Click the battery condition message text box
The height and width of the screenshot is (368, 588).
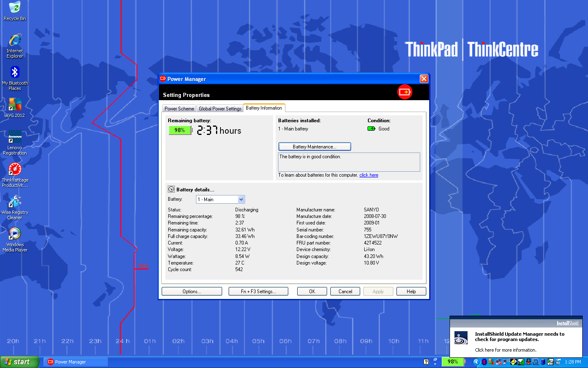pos(349,162)
